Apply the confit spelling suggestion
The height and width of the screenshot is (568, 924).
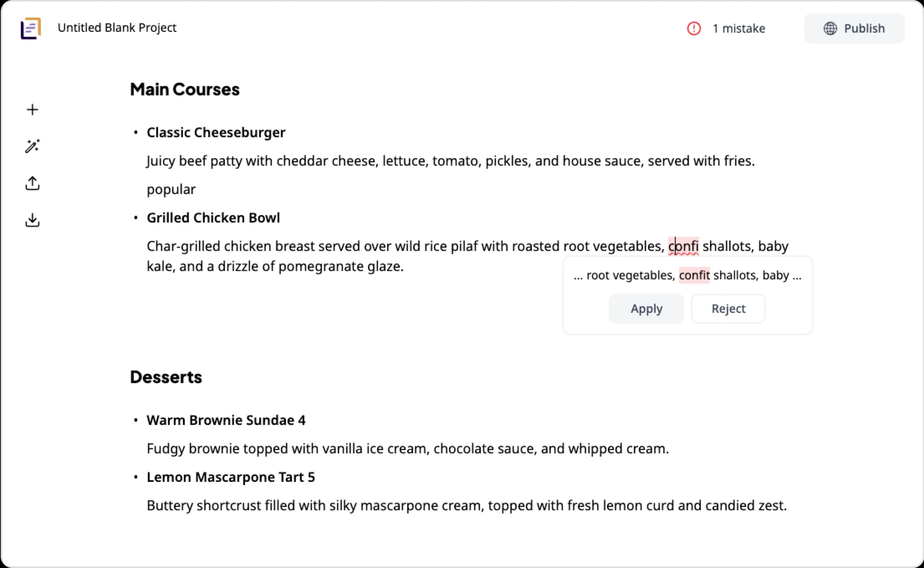646,309
